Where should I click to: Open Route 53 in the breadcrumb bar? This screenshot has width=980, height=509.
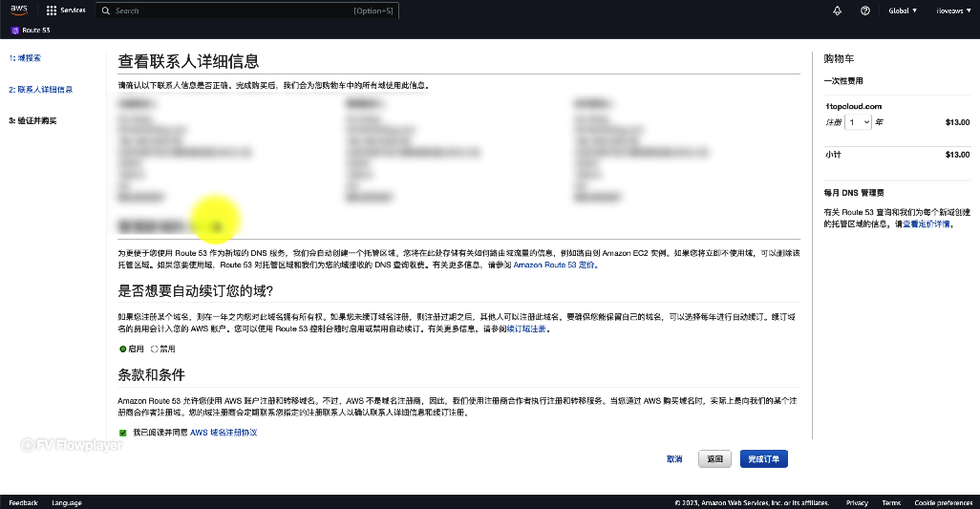(x=36, y=30)
